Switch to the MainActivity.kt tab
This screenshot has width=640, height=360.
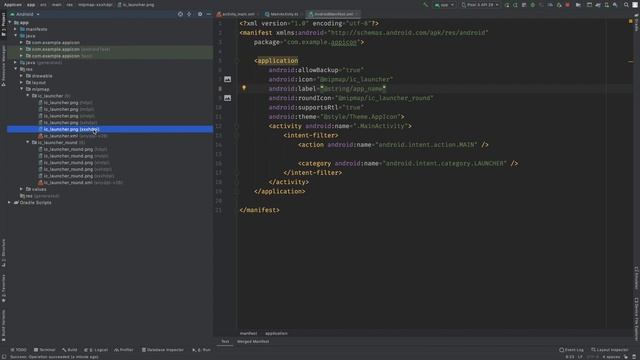pyautogui.click(x=282, y=14)
